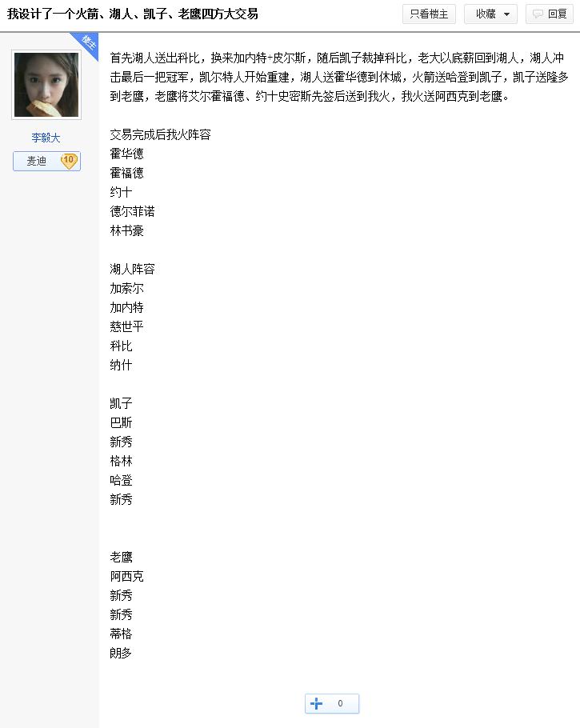Click the poster's avatar photo
The width and height of the screenshot is (580, 728).
click(x=46, y=85)
